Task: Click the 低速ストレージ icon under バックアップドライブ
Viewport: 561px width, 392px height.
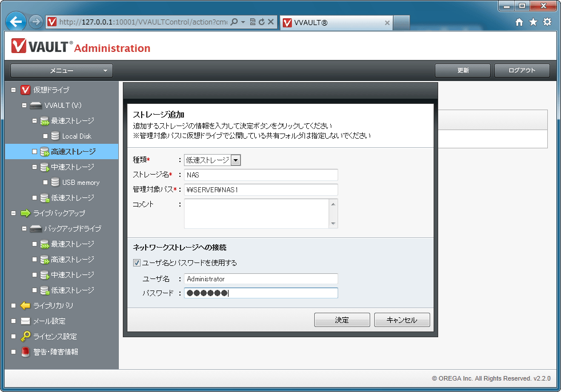Action: click(x=45, y=290)
